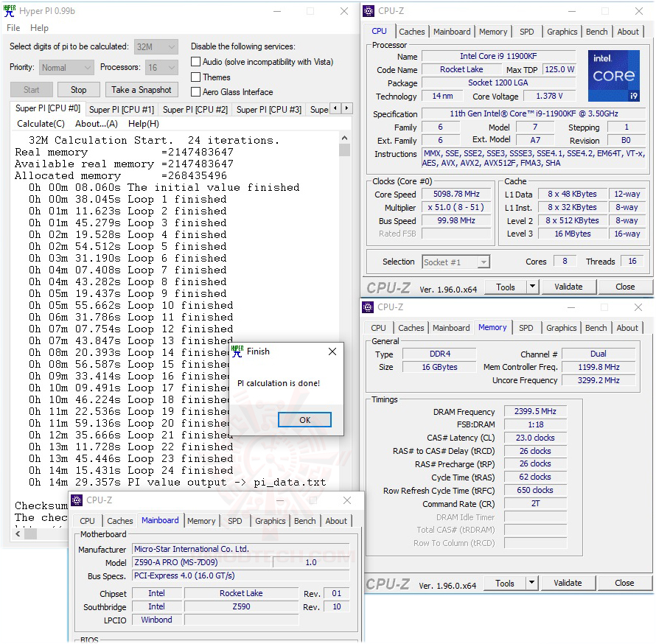This screenshot has width=656, height=644.
Task: Switch to Super PI [CPU #2] tab
Action: 195,110
